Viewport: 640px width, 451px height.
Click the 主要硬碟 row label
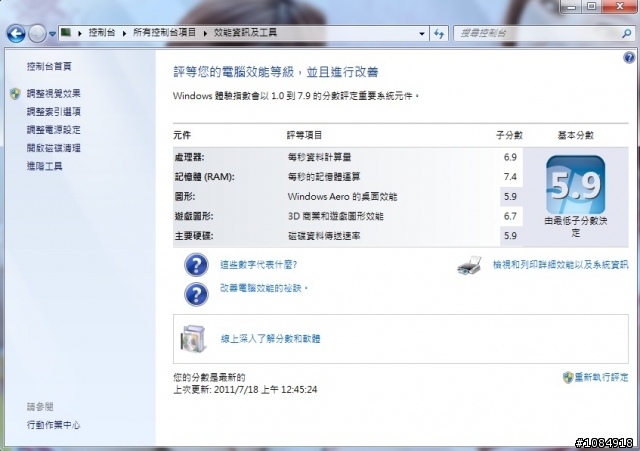[x=193, y=235]
